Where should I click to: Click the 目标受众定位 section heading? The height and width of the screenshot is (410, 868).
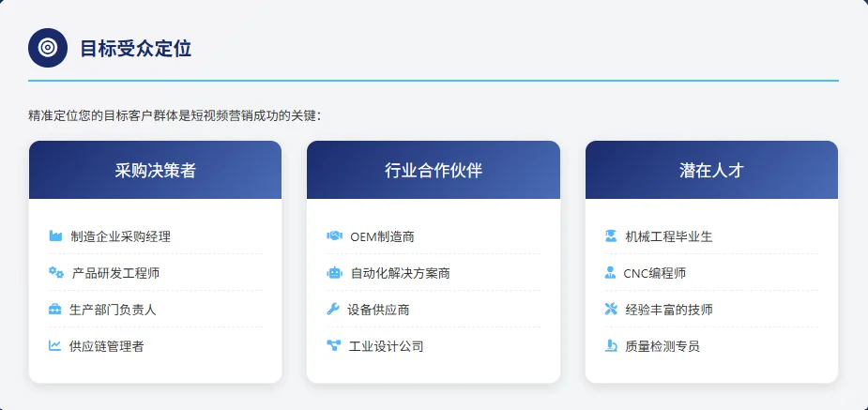pos(136,49)
